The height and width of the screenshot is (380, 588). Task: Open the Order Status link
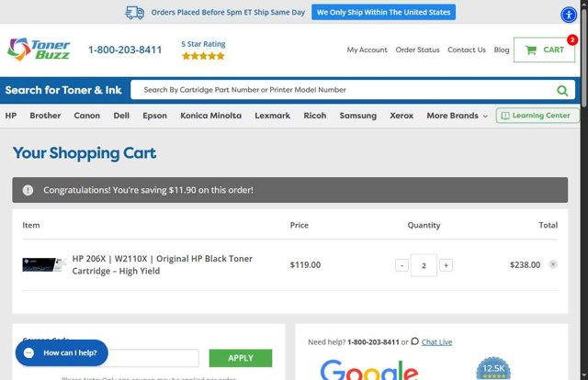tap(417, 50)
